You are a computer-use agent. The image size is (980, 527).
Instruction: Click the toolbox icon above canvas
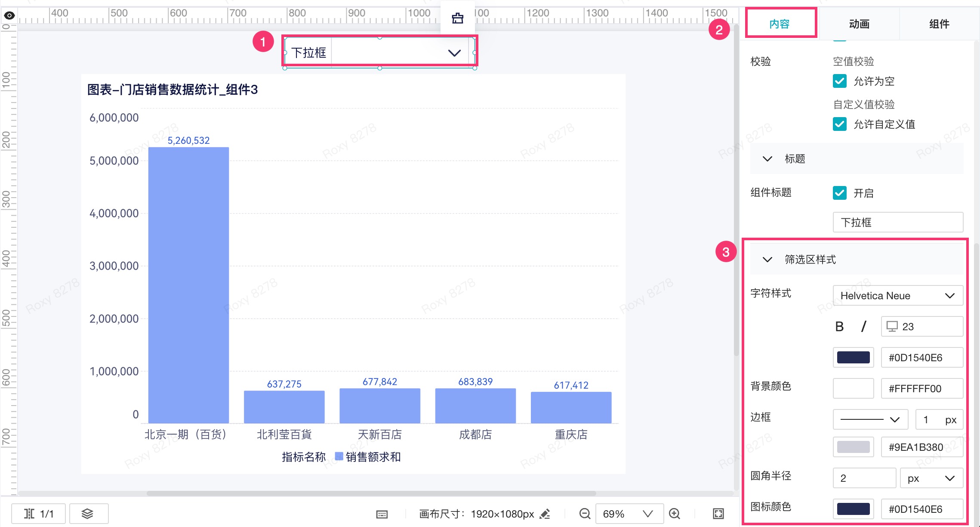(x=457, y=18)
